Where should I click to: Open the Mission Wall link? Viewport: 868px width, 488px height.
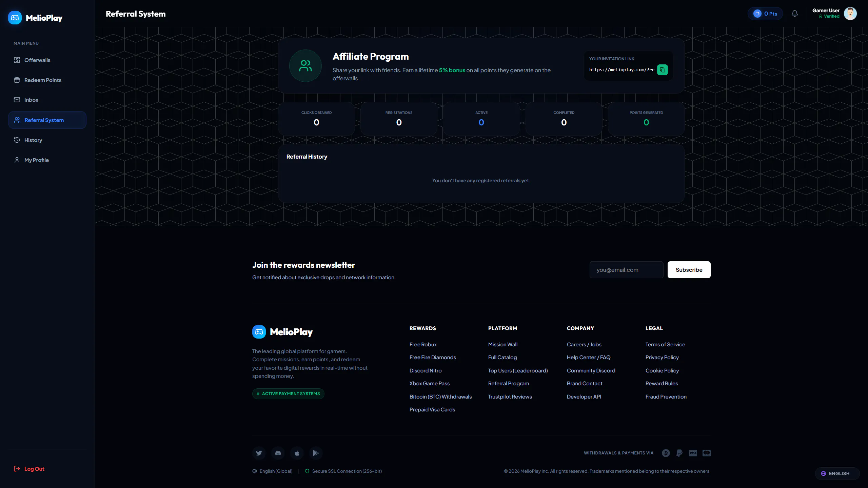(x=503, y=344)
